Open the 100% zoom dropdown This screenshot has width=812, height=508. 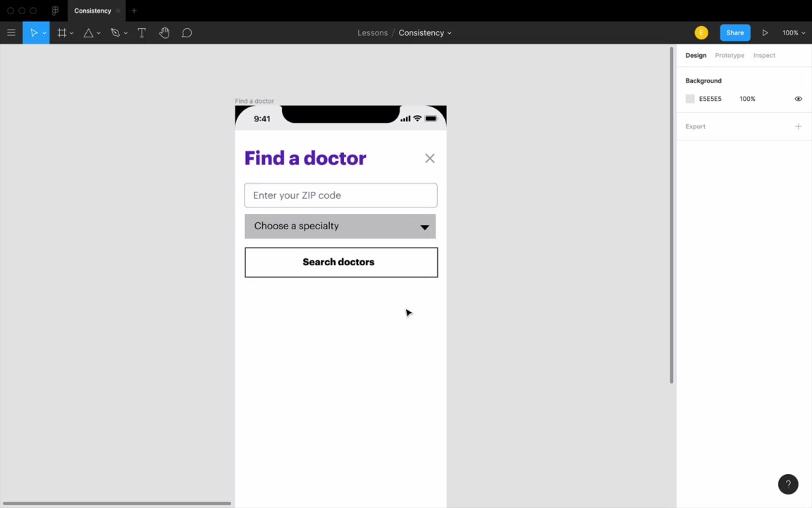[x=794, y=32]
